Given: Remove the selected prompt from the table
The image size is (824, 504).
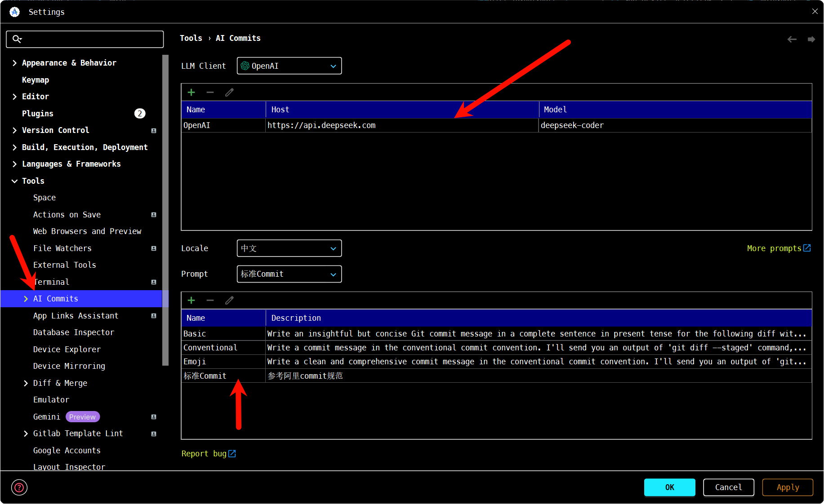Looking at the screenshot, I should click(x=210, y=300).
